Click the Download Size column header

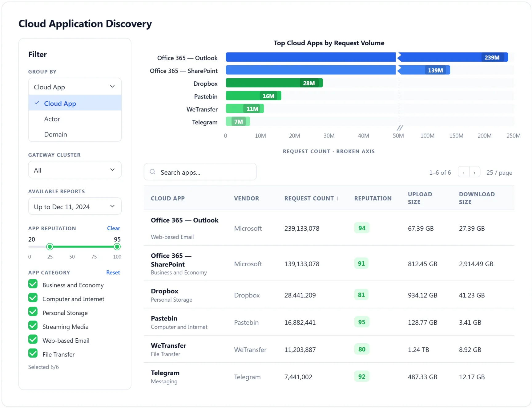(x=477, y=198)
